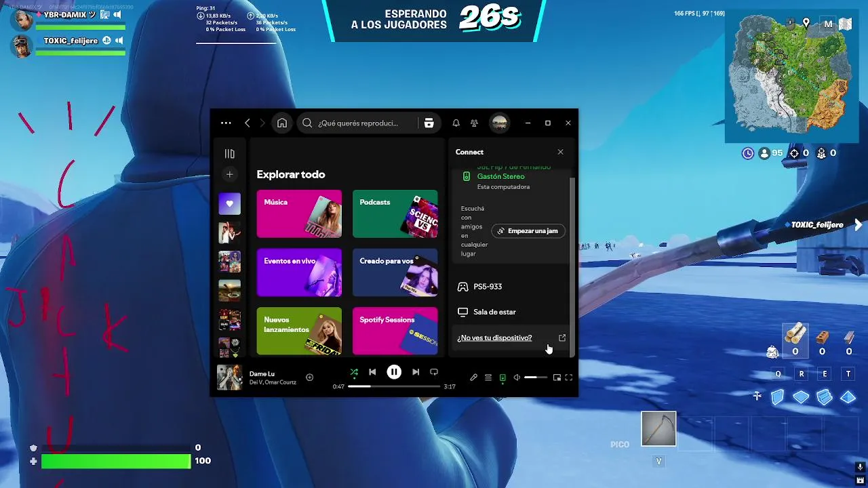
Task: Click the brick material counter icon
Action: pyautogui.click(x=822, y=337)
